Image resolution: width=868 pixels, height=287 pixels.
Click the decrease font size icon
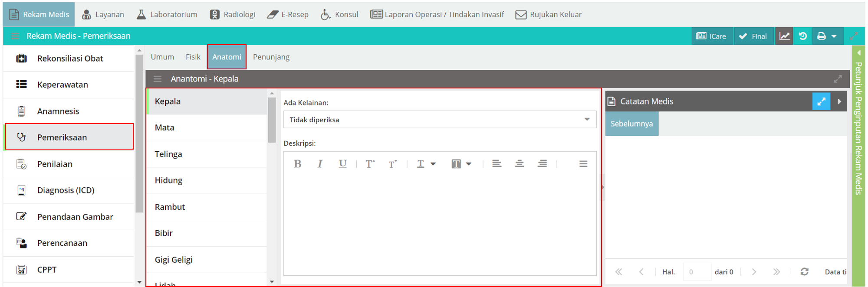(x=393, y=164)
